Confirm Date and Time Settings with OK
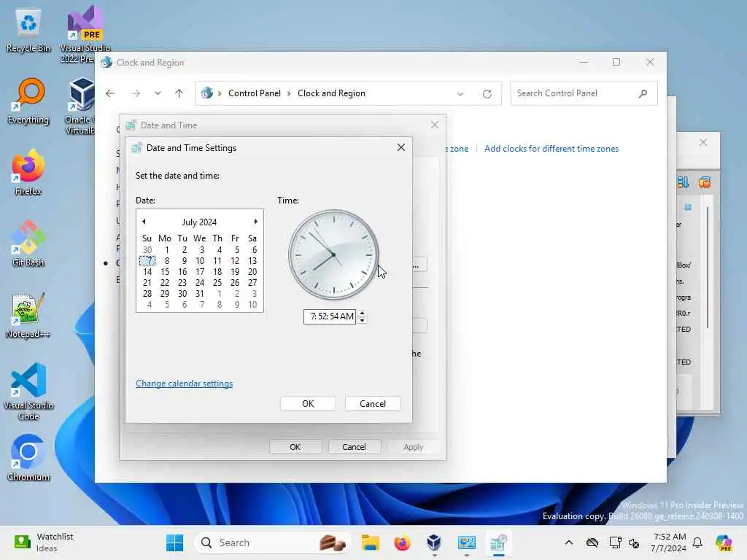This screenshot has height=560, width=747. [x=308, y=403]
